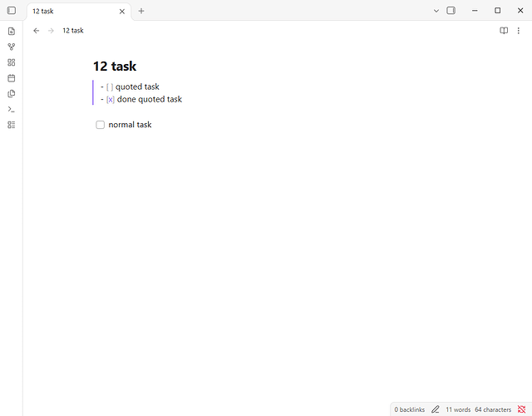Open the command palette icon

coord(12,109)
